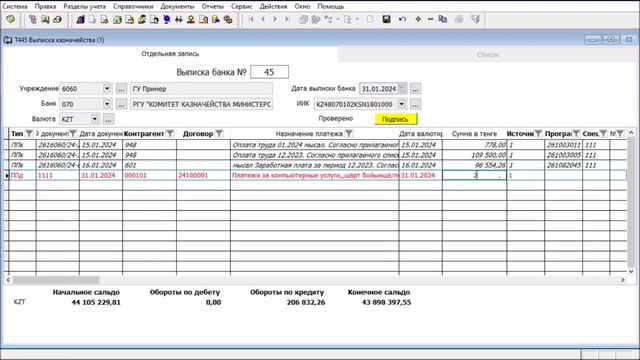Click the balance scales toolbar icon
This screenshot has width=640, height=360.
pos(178,19)
